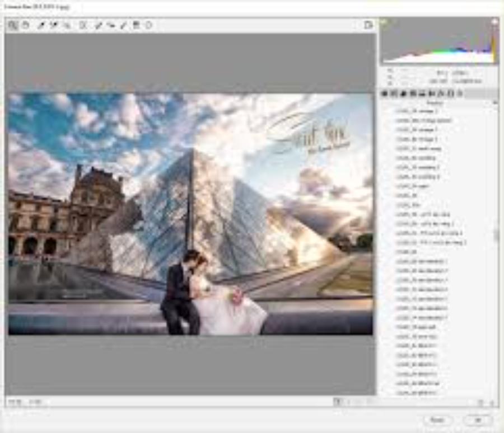Select the Radial Filter tool
This screenshot has height=433, width=504.
click(x=149, y=25)
